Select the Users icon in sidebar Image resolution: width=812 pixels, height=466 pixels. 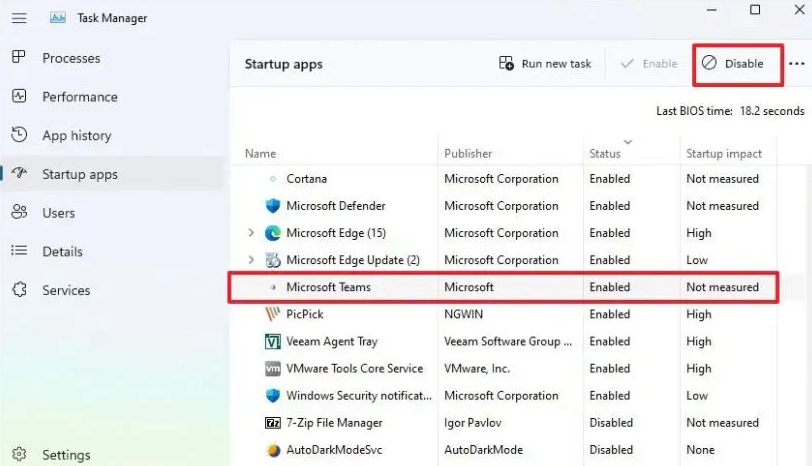[x=19, y=212]
